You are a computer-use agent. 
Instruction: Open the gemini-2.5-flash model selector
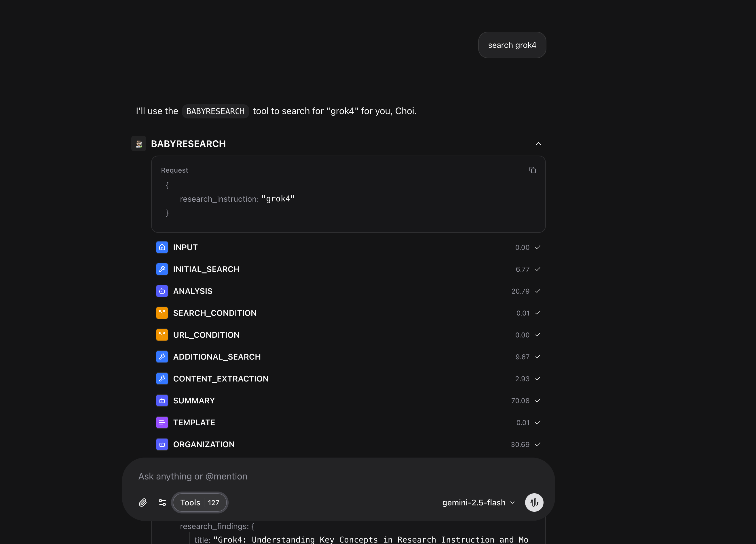pos(478,502)
